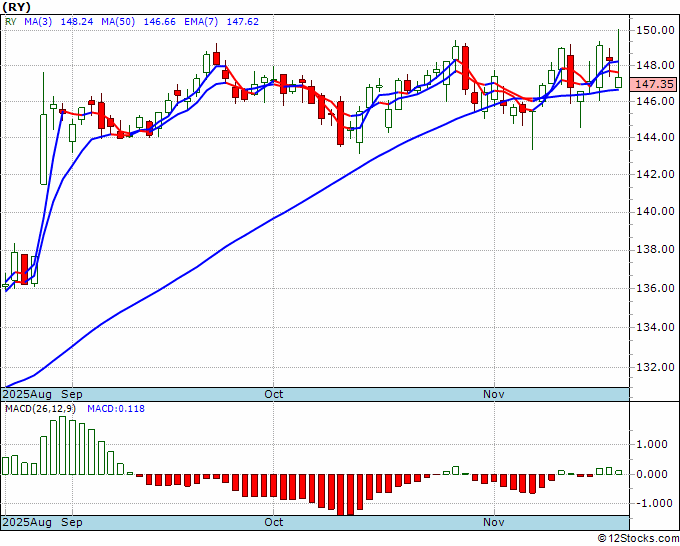Screen dimensions: 680x546
Task: Select the EMA(7) legend label
Action: pyautogui.click(x=201, y=22)
